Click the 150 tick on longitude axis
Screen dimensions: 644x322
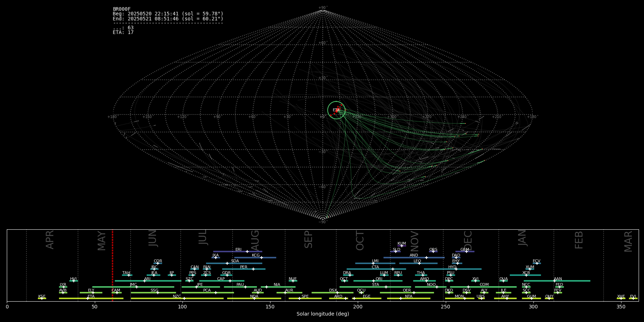click(270, 307)
